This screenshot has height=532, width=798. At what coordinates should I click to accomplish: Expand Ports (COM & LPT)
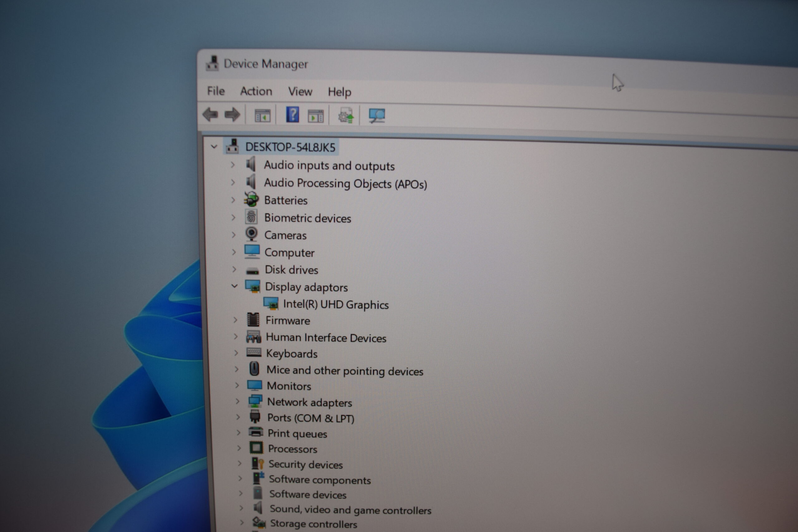pyautogui.click(x=238, y=417)
